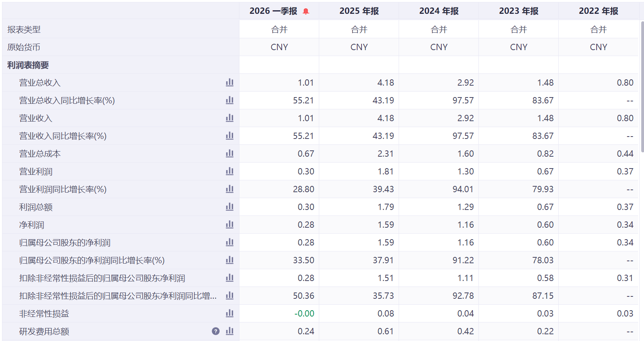Viewport: 644px width, 341px height.
Task: Click 1.30 in 营业利润 row
Action: click(x=465, y=172)
